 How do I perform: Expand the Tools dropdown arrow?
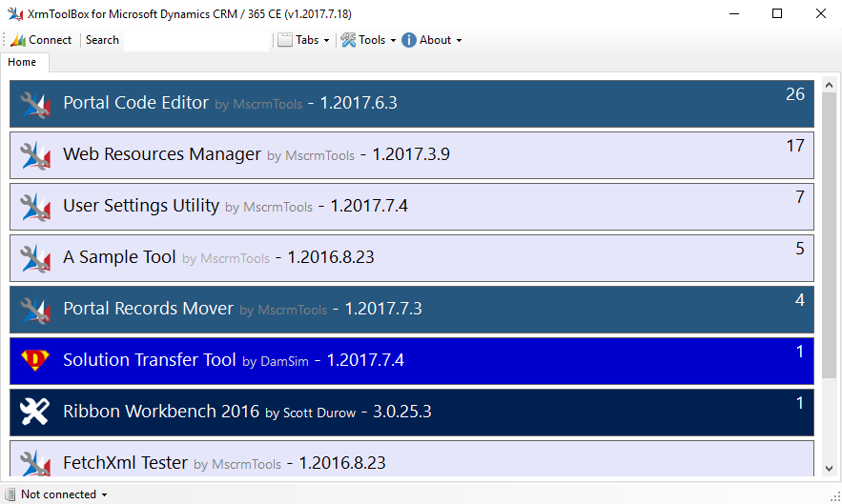pyautogui.click(x=393, y=40)
